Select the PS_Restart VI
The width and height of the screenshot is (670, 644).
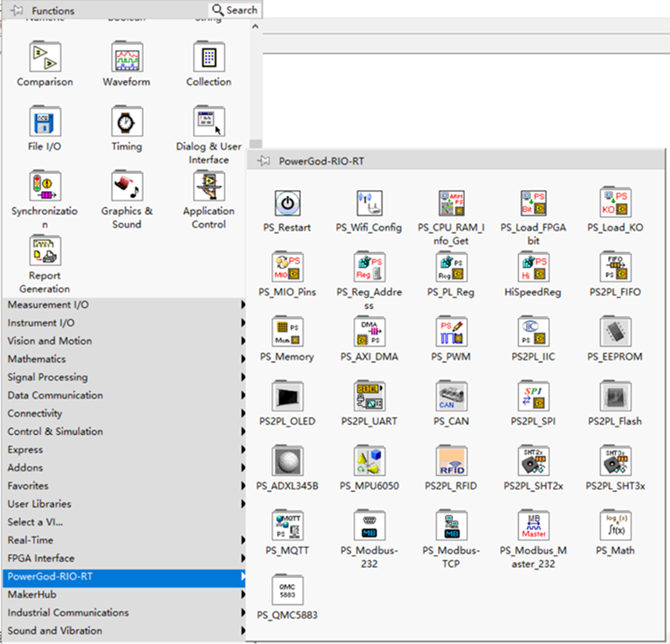(x=287, y=203)
